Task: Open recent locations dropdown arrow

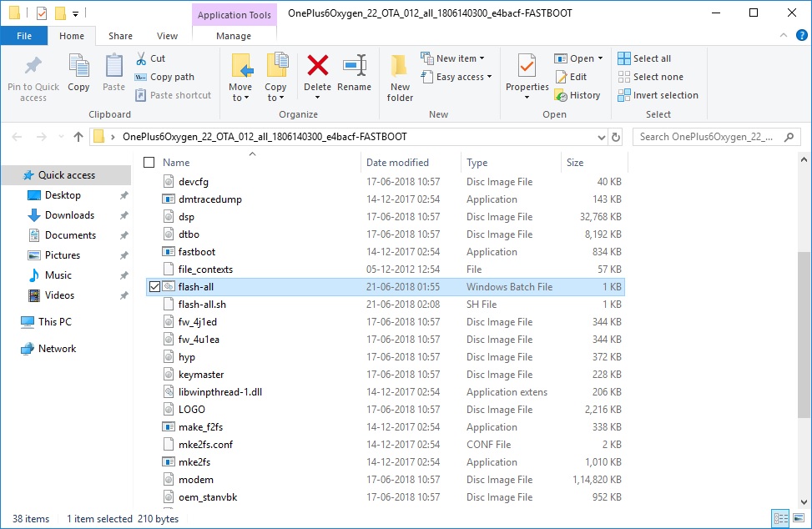Action: tap(61, 137)
